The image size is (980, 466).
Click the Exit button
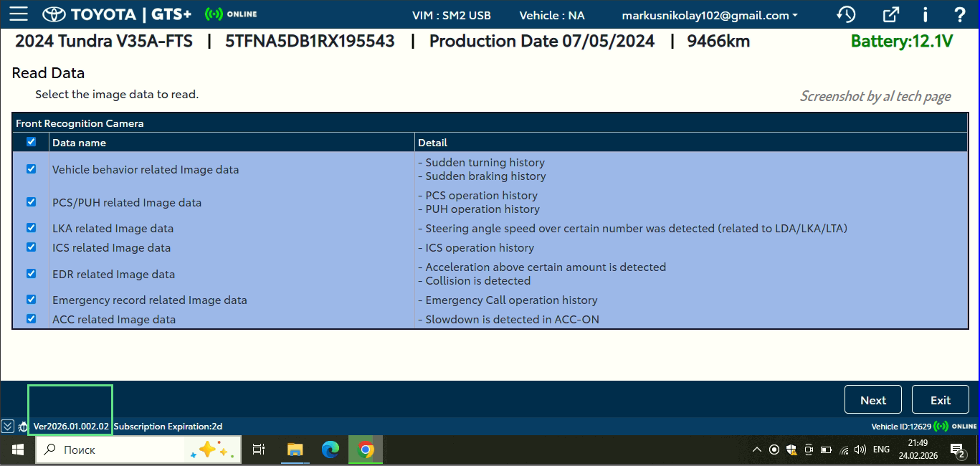[x=940, y=400]
